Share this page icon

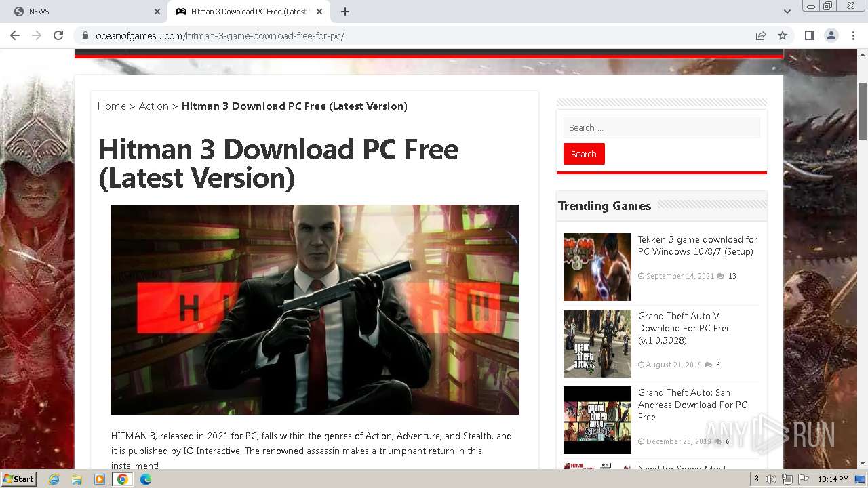click(x=761, y=35)
